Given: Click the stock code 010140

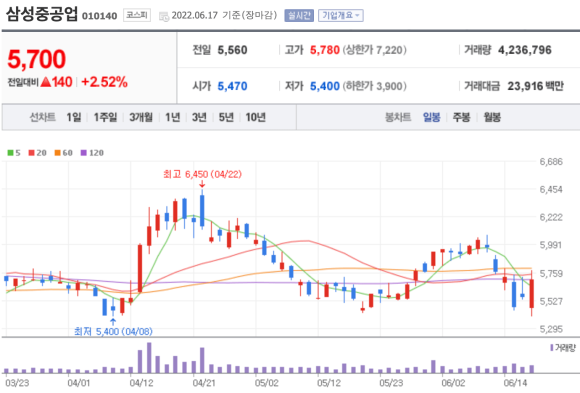Looking at the screenshot, I should tap(99, 16).
